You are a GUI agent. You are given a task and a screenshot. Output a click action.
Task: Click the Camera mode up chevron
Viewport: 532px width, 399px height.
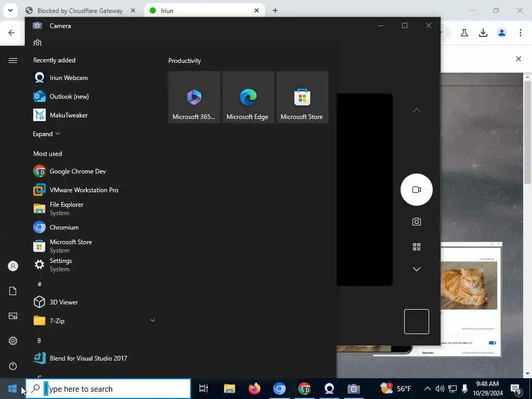pos(416,110)
